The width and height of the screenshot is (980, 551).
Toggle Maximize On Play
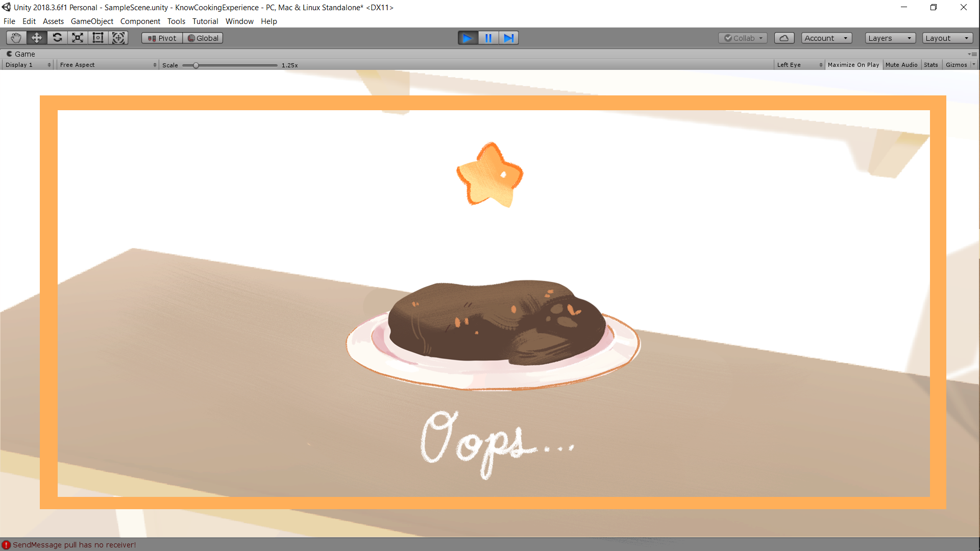click(853, 65)
